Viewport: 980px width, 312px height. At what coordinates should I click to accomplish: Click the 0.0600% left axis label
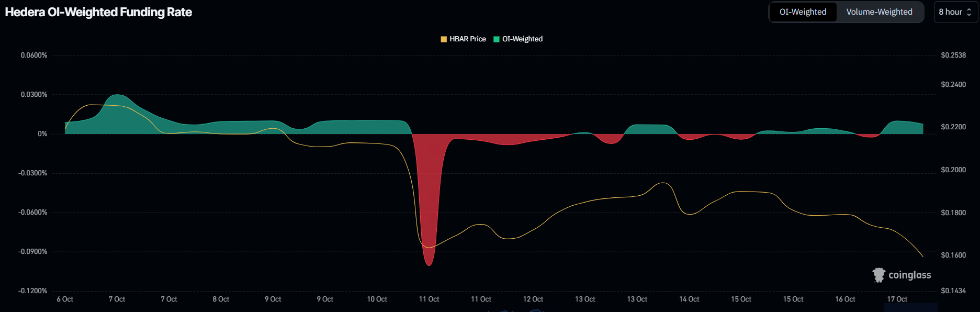34,55
